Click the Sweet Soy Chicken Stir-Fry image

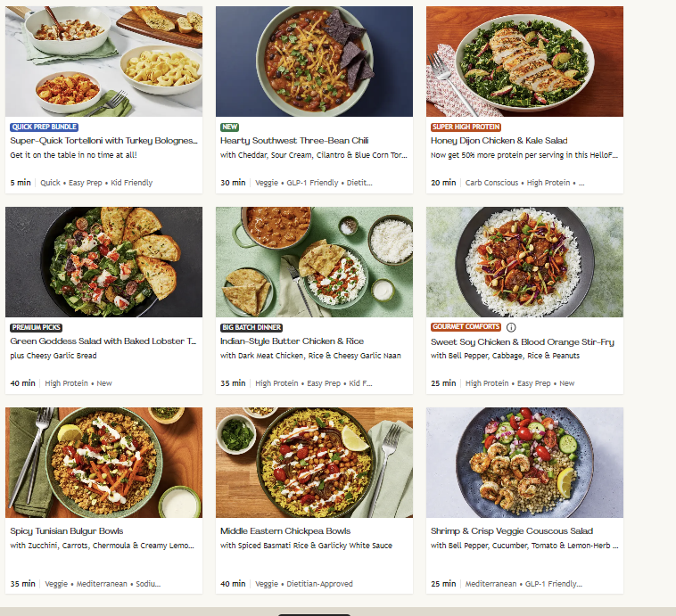pos(524,262)
